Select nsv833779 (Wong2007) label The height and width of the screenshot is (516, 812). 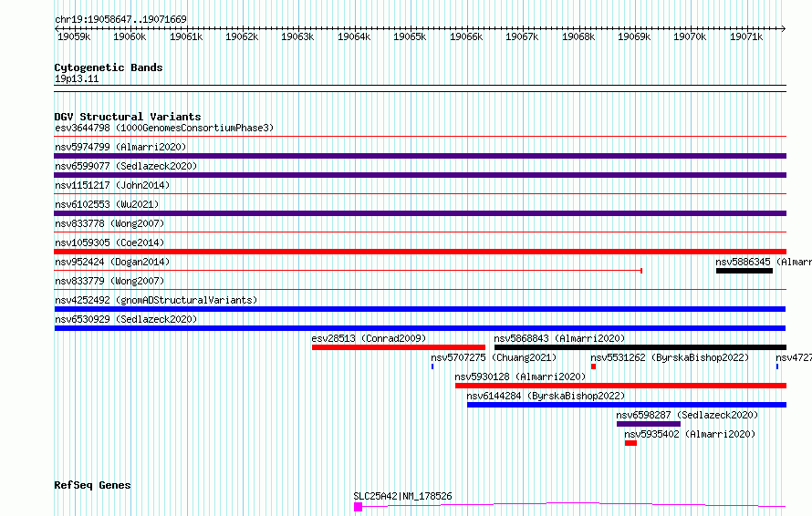(x=109, y=281)
